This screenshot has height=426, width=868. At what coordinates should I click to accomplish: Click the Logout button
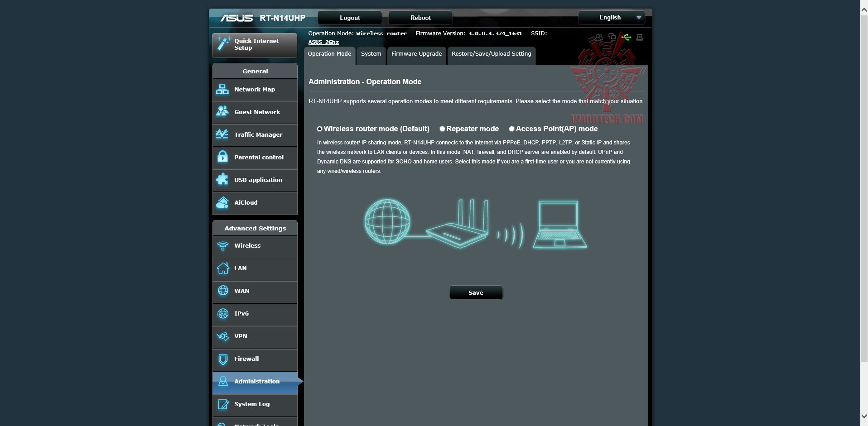(x=350, y=18)
